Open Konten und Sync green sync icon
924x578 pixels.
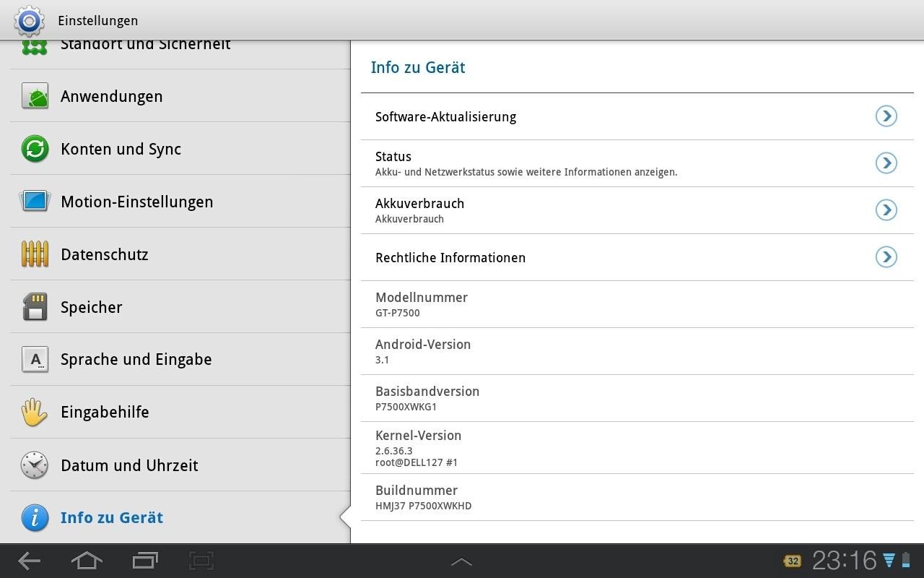coord(35,149)
